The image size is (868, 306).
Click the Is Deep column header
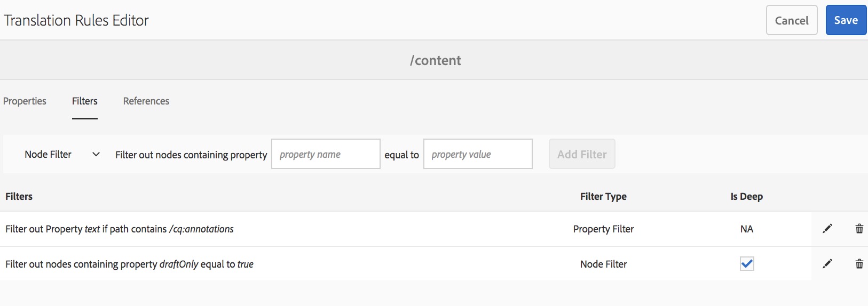[746, 196]
